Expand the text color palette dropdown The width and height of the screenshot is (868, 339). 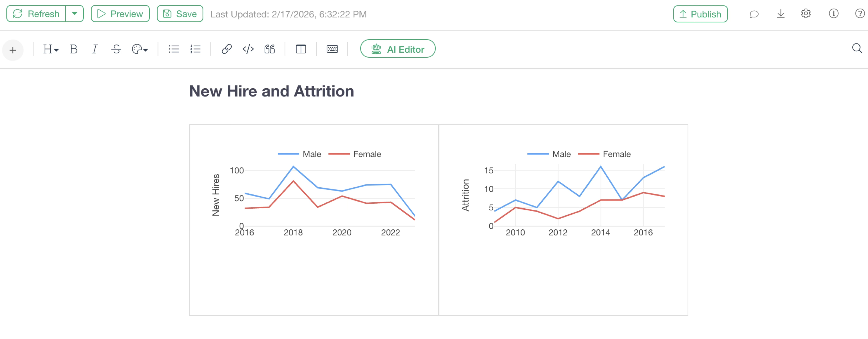(140, 49)
